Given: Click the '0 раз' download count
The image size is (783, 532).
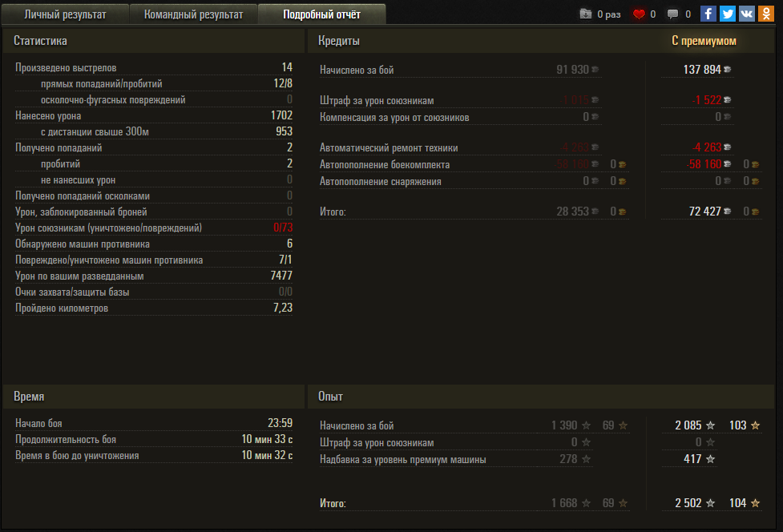Looking at the screenshot, I should tap(609, 14).
